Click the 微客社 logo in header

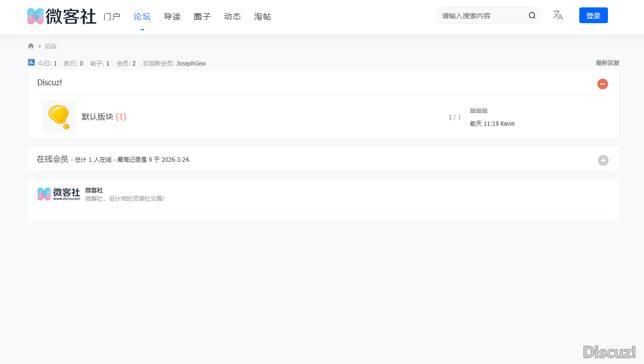click(61, 16)
